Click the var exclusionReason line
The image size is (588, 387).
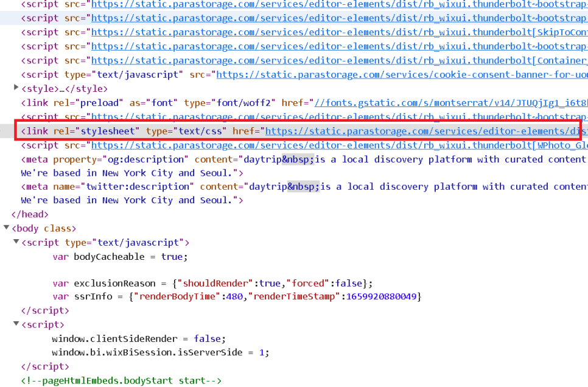point(212,284)
